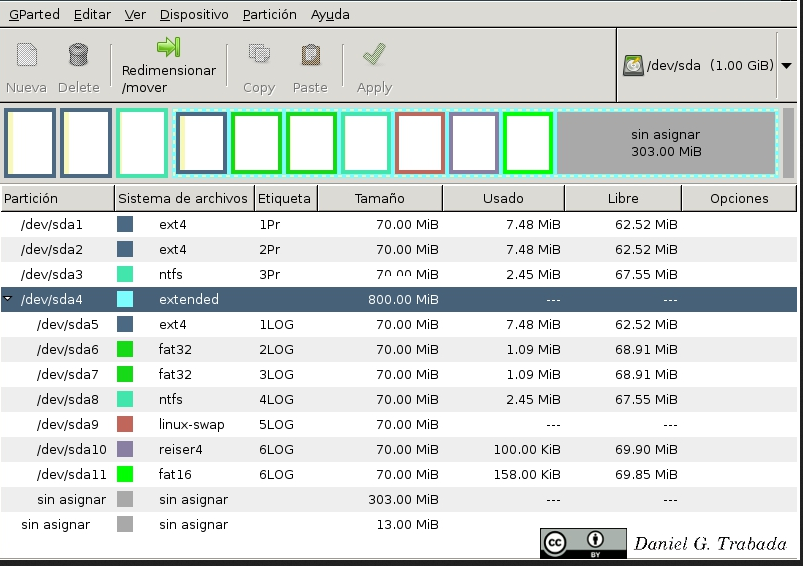Viewport: 803px width, 566px height.
Task: Click the Usado column header
Action: [503, 198]
